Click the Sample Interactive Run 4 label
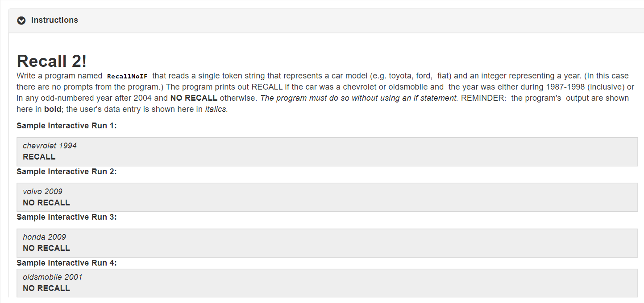This screenshot has width=644, height=303. pos(66,262)
